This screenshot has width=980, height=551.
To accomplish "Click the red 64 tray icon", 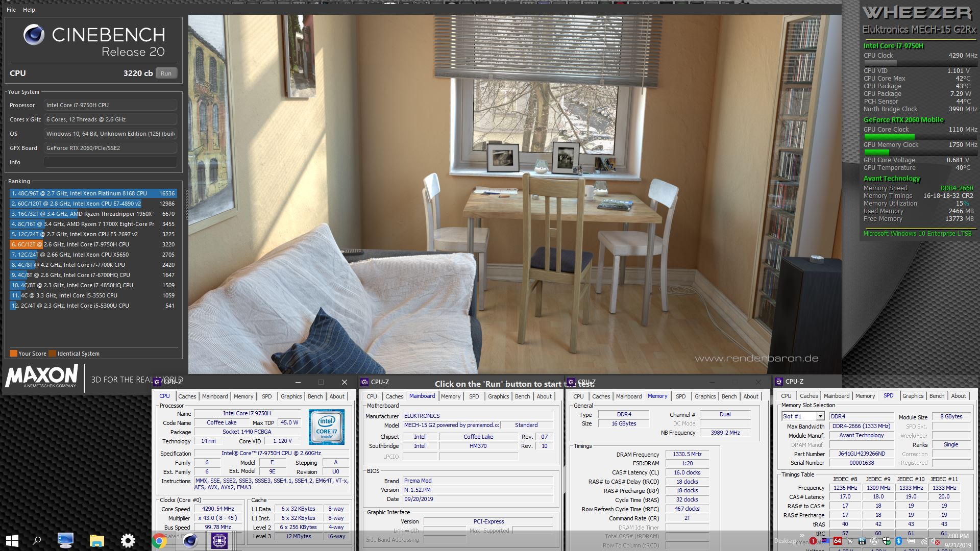I will 838,541.
